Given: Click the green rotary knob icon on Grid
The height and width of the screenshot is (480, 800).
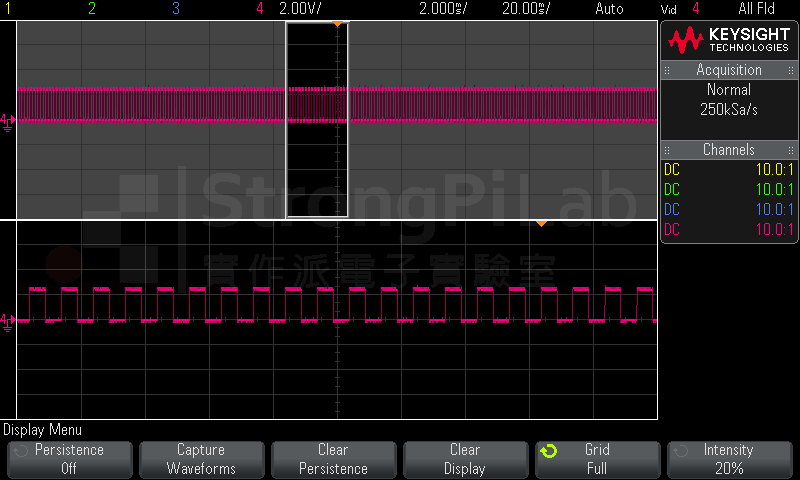Looking at the screenshot, I should click(x=548, y=451).
